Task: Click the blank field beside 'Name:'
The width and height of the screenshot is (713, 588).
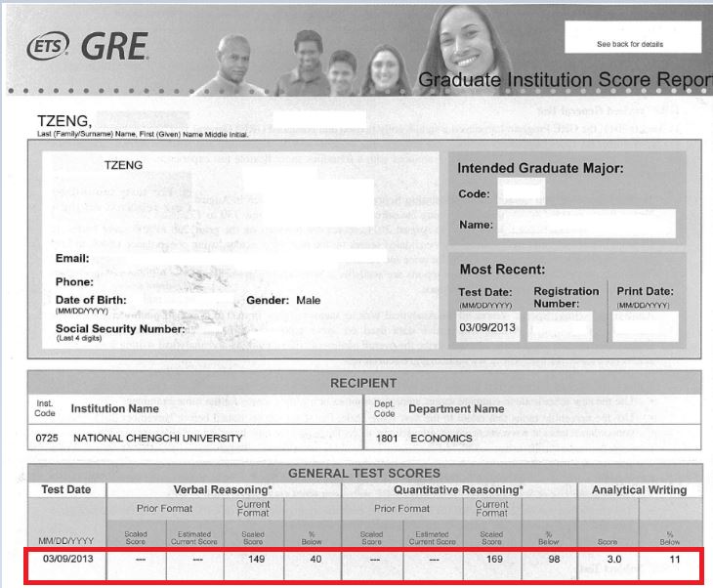Action: (586, 224)
